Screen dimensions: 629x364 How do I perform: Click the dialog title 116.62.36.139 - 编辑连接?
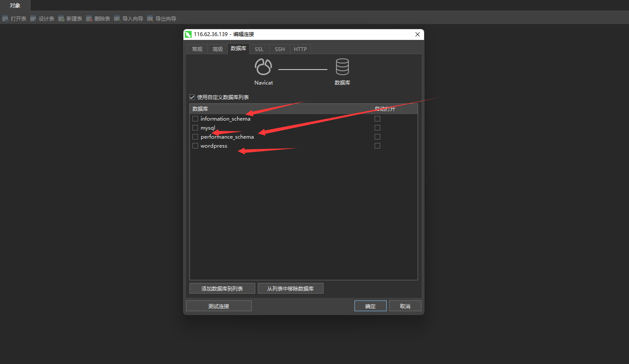coord(224,34)
